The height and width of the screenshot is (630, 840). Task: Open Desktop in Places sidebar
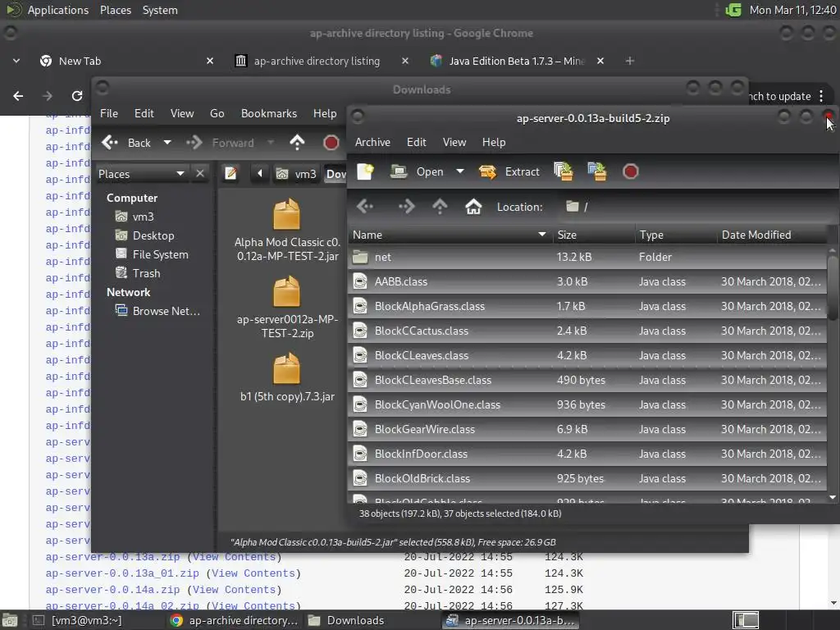[145, 235]
